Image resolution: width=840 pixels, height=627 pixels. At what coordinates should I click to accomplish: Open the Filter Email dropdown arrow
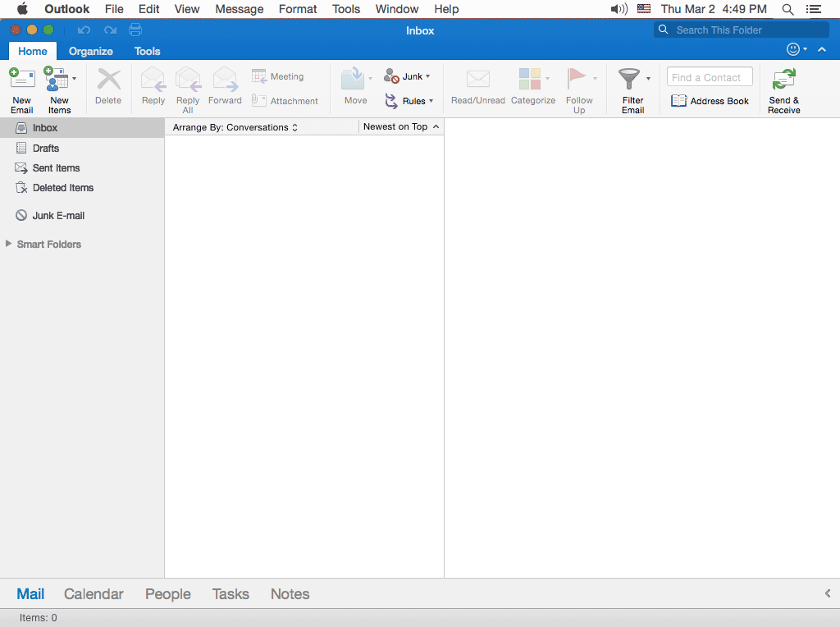[648, 79]
